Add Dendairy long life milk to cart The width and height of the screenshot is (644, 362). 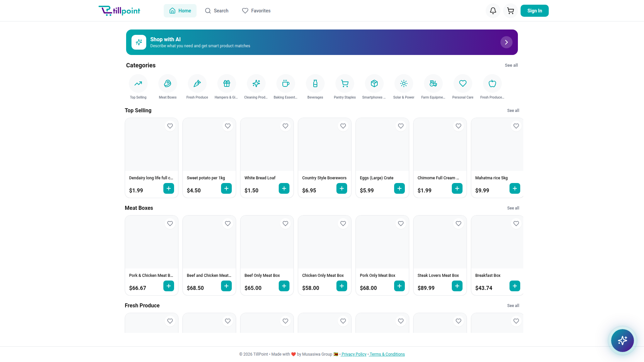169,188
